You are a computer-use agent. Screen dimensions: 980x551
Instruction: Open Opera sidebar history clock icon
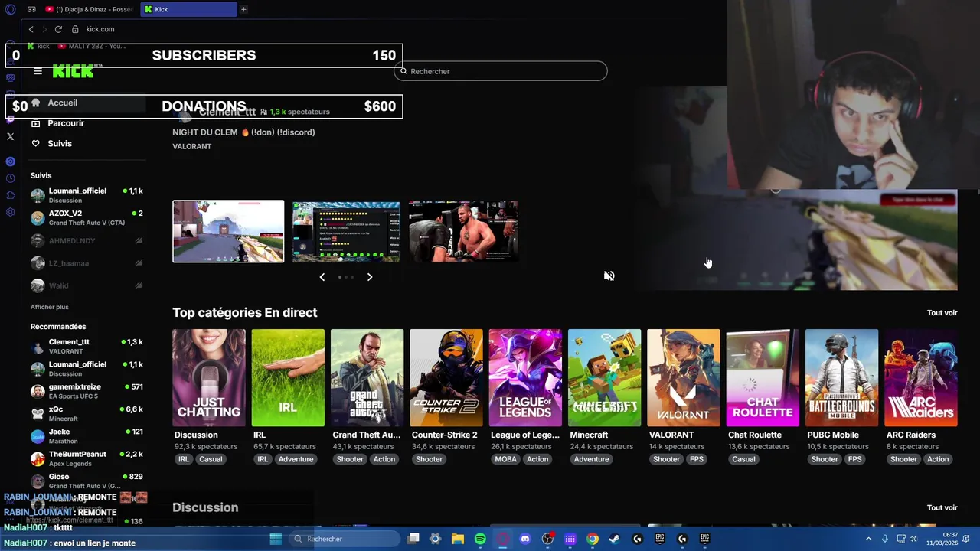(10, 178)
